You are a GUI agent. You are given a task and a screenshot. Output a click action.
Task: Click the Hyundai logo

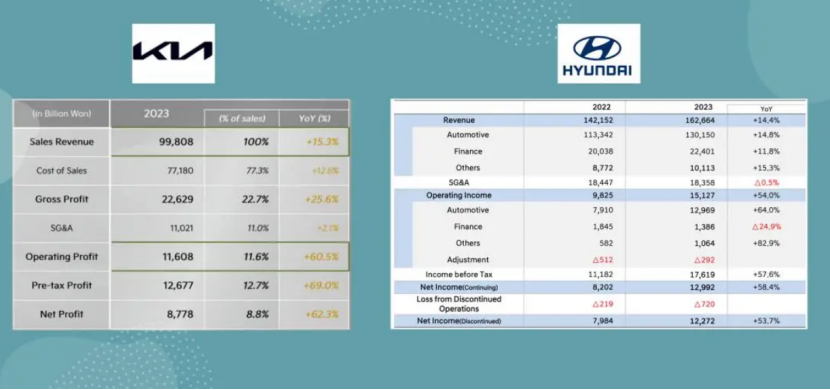click(x=599, y=53)
